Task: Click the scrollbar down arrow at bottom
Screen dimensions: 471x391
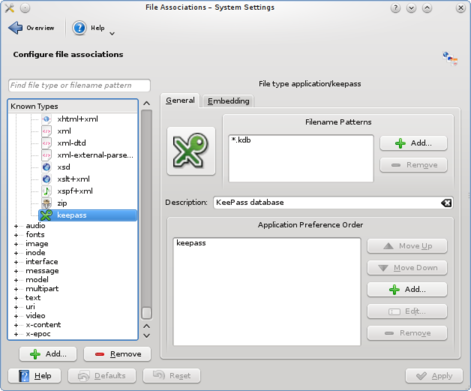Action: [146, 336]
